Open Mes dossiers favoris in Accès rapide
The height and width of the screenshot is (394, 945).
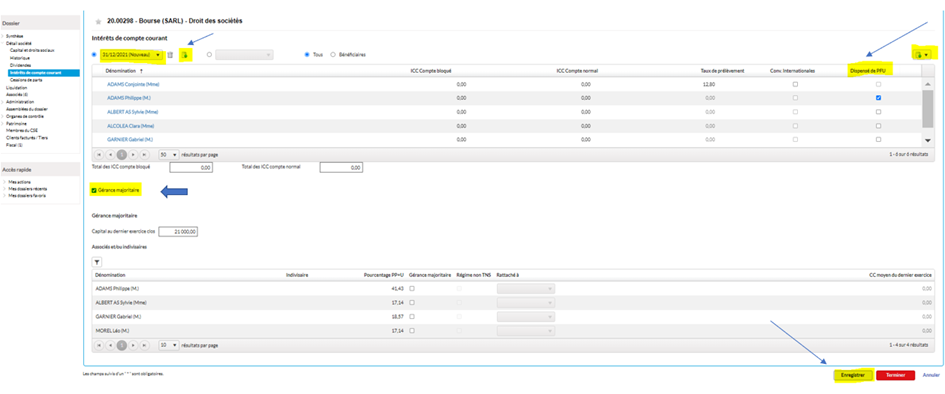click(x=27, y=196)
